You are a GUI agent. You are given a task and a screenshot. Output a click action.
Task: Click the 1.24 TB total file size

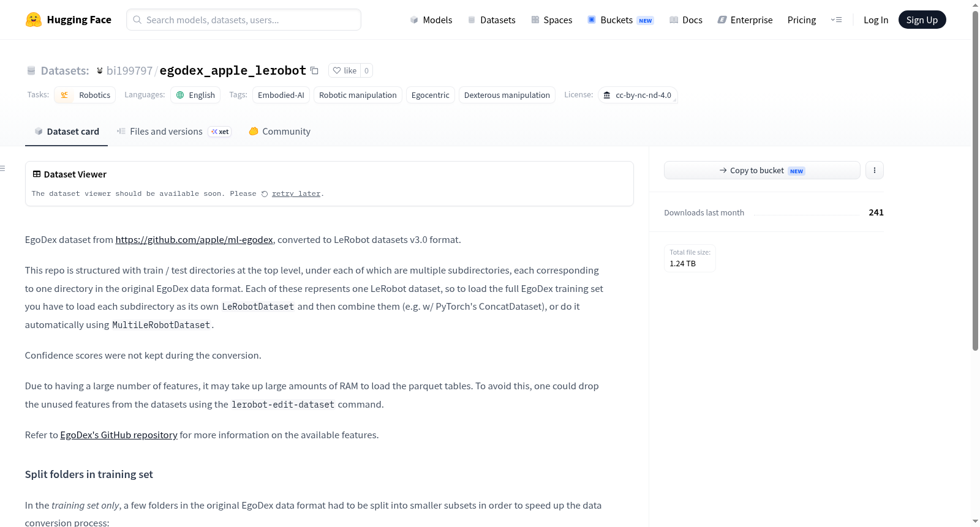pyautogui.click(x=683, y=264)
